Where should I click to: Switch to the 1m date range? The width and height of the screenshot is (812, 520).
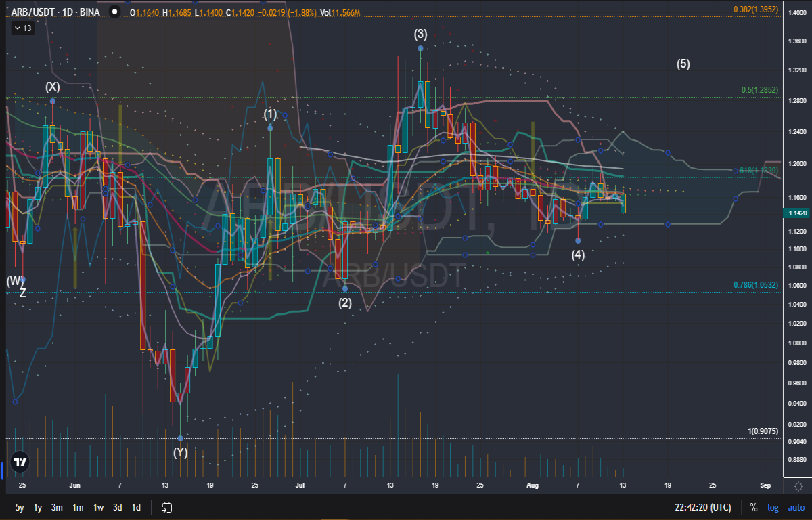point(78,507)
